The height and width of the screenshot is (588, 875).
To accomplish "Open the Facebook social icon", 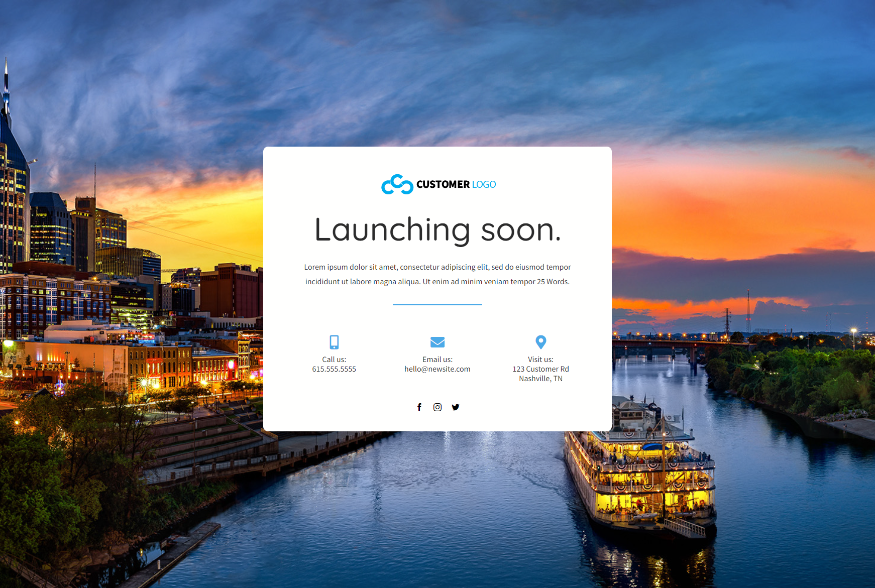I will click(x=419, y=407).
